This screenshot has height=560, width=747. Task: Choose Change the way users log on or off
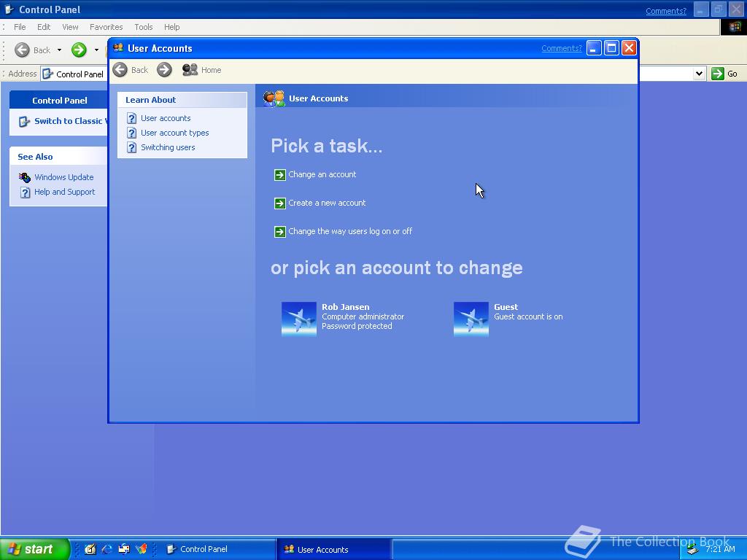coord(350,231)
